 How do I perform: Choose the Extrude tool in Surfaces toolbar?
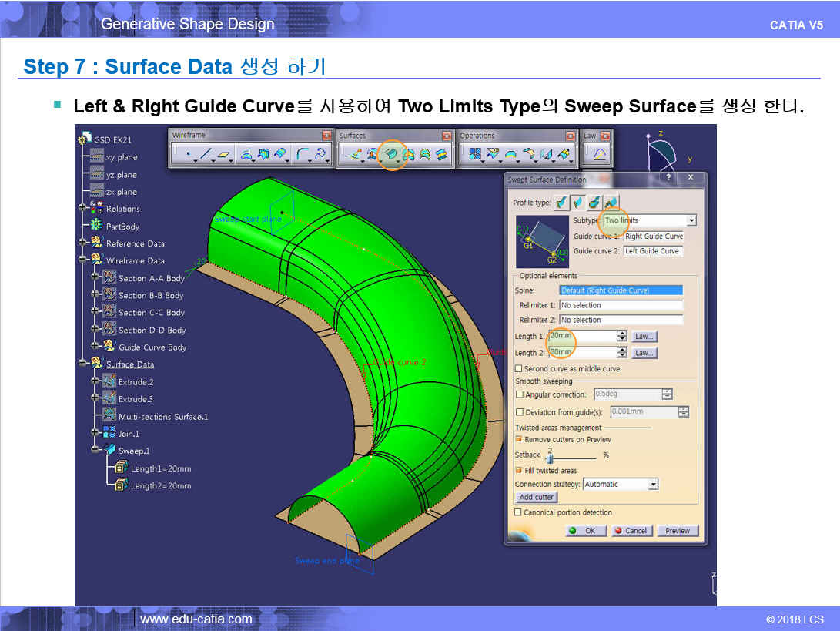(355, 156)
